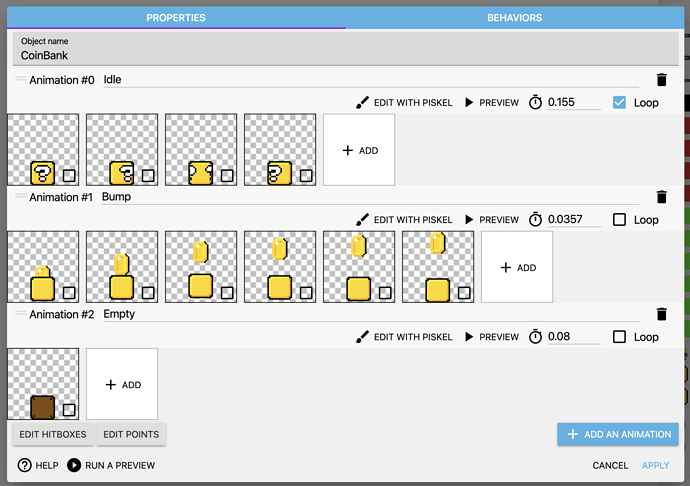Click the Bump animation name field

pyautogui.click(x=370, y=197)
